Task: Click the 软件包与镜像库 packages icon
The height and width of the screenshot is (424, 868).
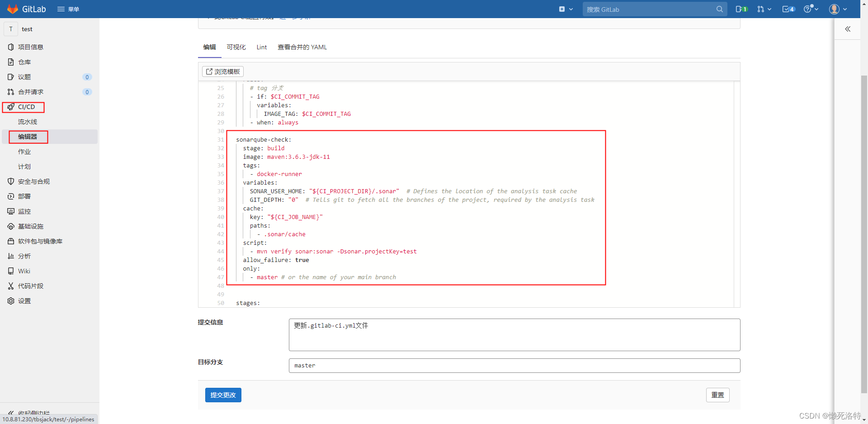Action: pyautogui.click(x=11, y=241)
